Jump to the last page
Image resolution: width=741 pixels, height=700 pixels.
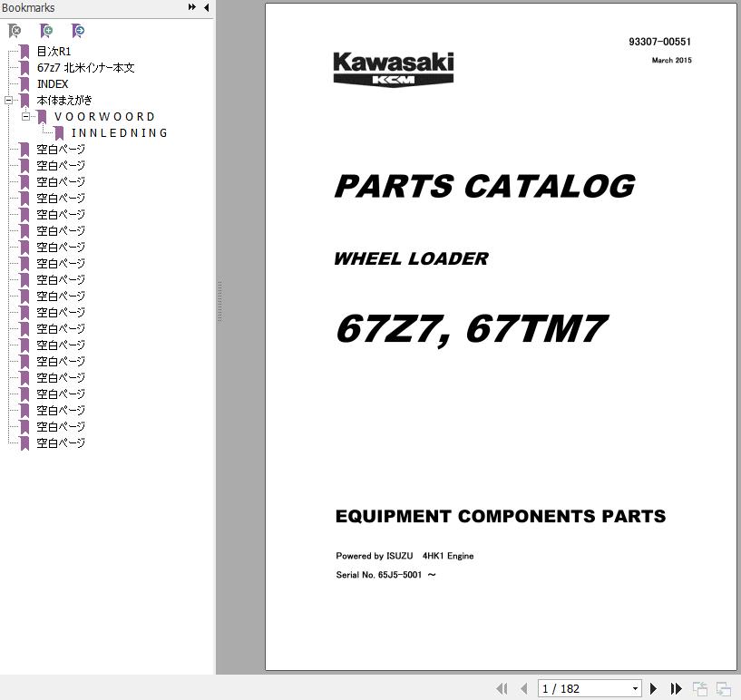point(677,688)
